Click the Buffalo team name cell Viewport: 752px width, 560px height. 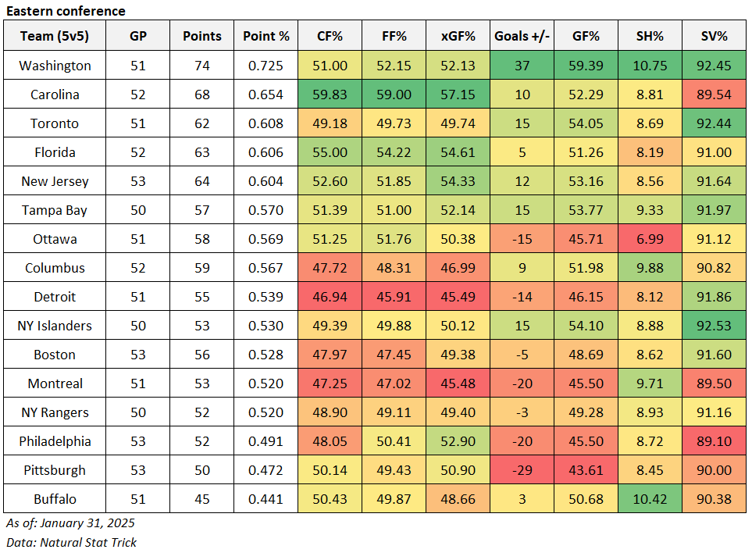[55, 499]
